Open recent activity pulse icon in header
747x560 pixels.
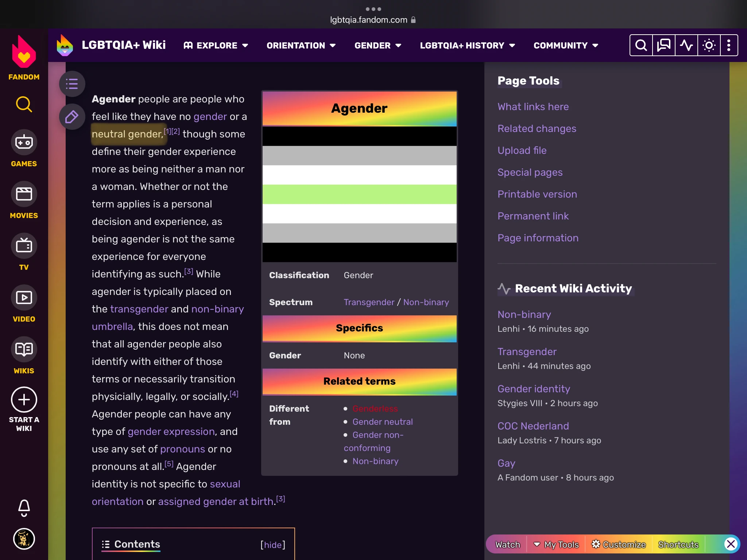pyautogui.click(x=686, y=45)
